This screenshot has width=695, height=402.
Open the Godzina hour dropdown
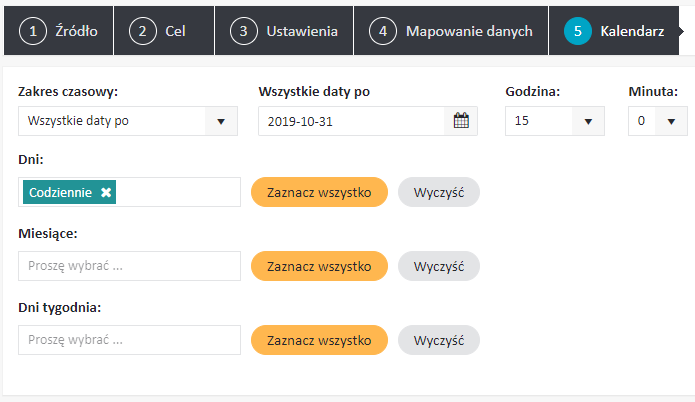555,121
